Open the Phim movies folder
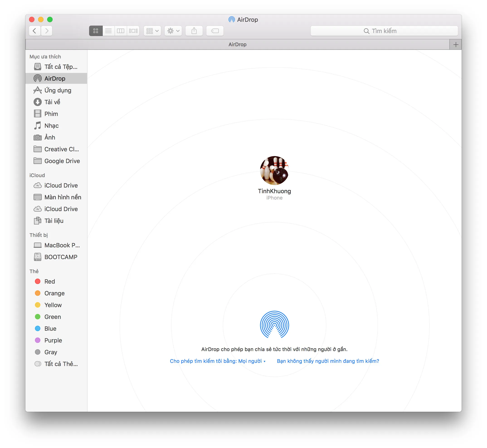 56,114
